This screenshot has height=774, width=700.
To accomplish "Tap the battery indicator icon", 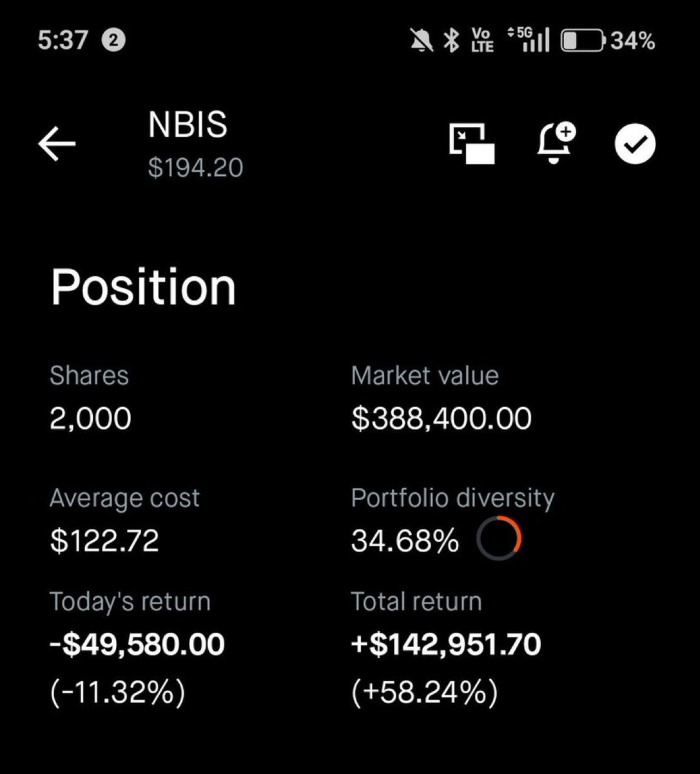I will point(583,41).
